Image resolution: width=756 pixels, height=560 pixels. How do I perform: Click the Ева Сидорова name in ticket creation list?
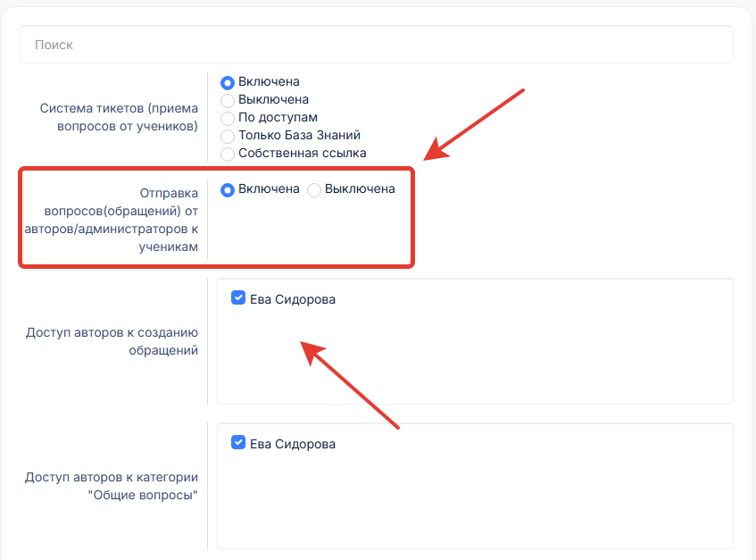pyautogui.click(x=293, y=299)
